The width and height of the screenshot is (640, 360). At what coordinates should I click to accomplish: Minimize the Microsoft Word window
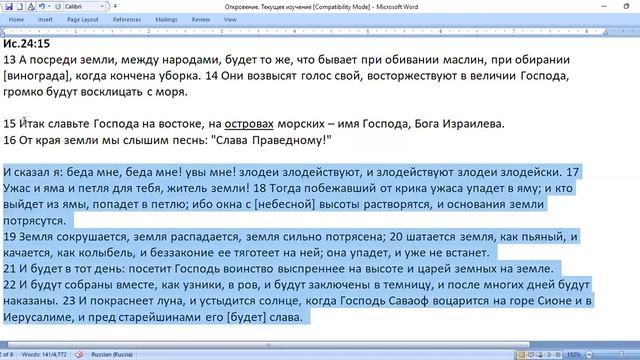604,7
